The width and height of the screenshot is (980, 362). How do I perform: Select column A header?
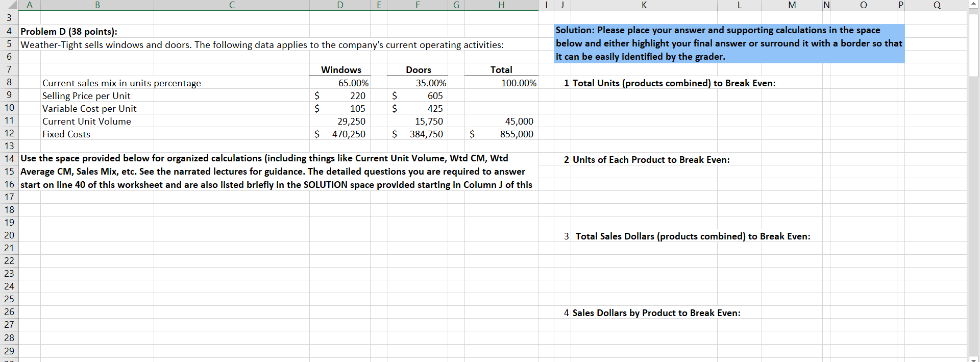tap(30, 5)
